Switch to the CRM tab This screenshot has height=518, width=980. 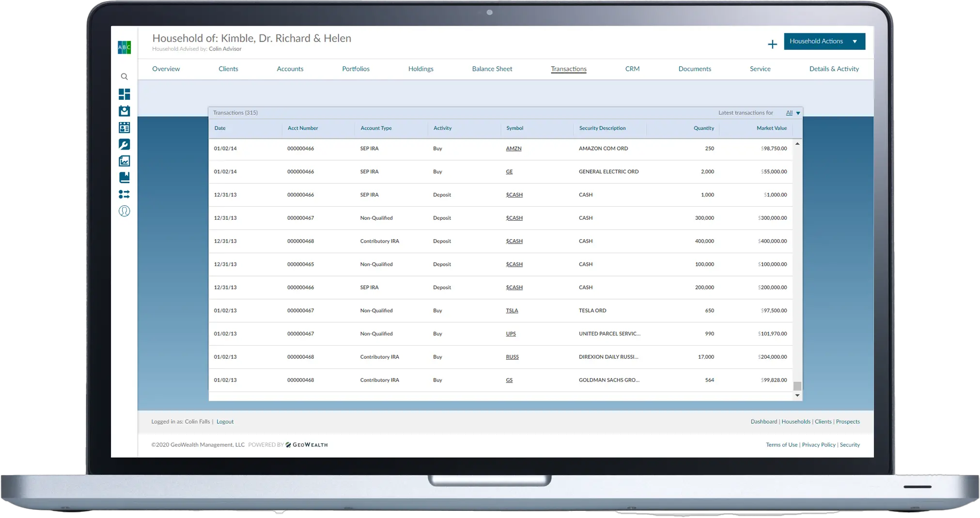click(x=632, y=69)
